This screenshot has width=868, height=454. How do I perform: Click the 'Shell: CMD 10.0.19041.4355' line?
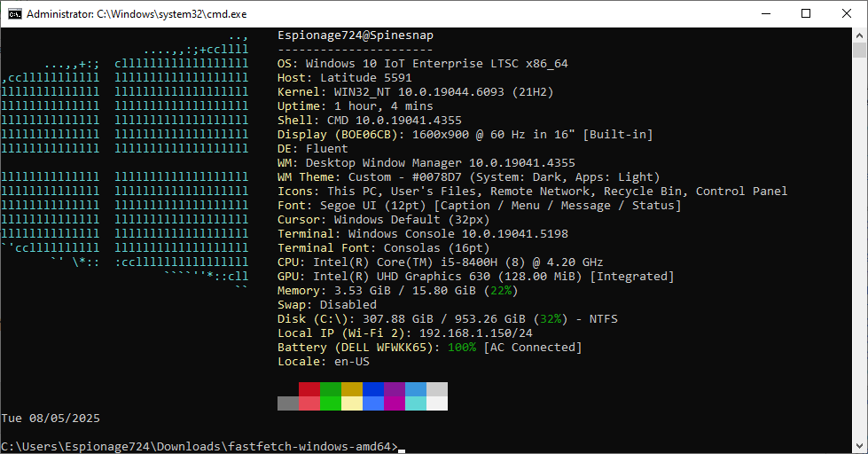coord(370,120)
